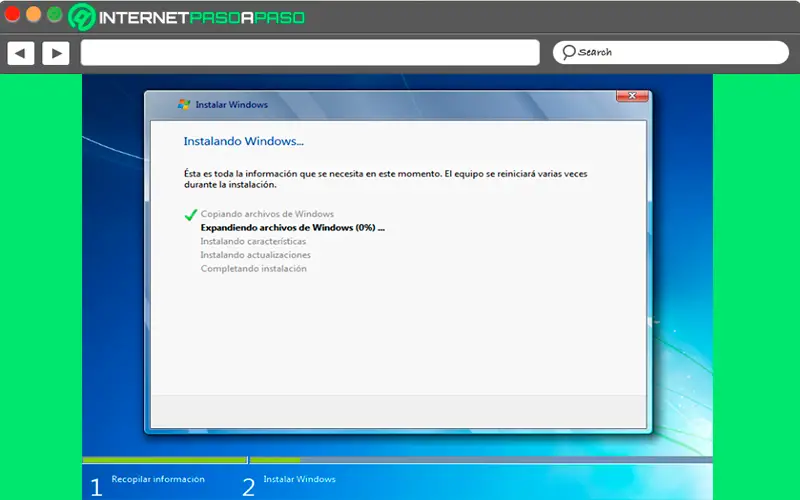
Task: Click the green checkmark beside Copiando archivos
Action: click(x=191, y=214)
